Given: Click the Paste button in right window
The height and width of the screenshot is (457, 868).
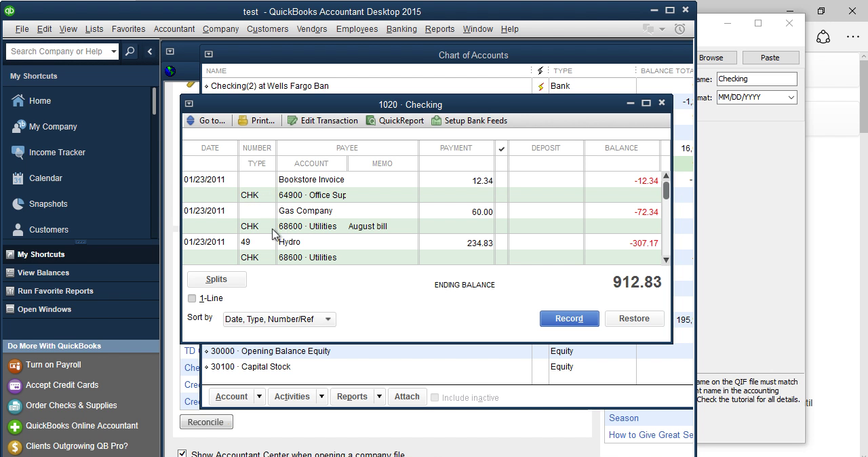Looking at the screenshot, I should pyautogui.click(x=770, y=58).
